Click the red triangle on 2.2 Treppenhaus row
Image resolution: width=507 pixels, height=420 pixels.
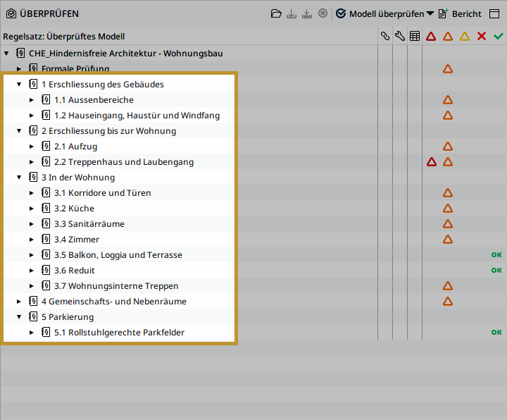432,162
